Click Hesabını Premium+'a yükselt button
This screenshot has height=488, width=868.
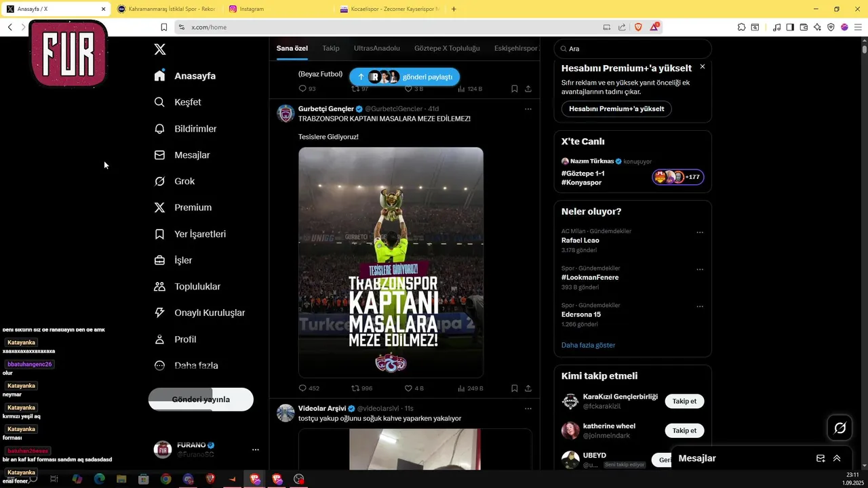coord(616,109)
